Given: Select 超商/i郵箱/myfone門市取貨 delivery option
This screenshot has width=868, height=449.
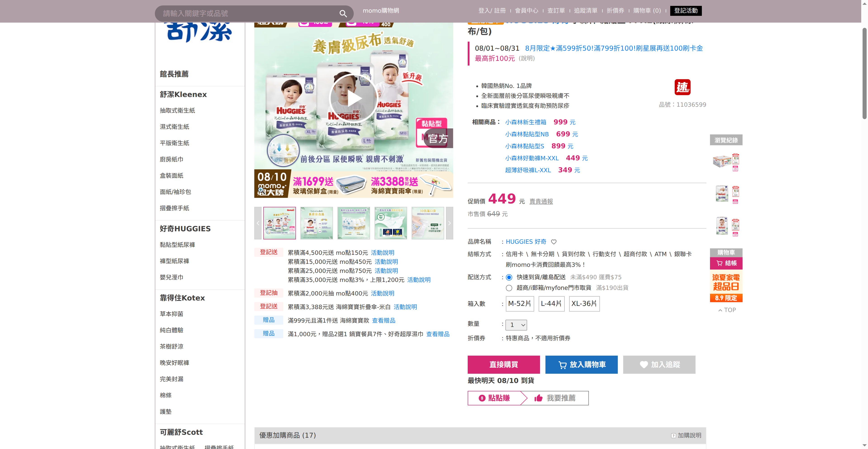Looking at the screenshot, I should click(x=509, y=288).
